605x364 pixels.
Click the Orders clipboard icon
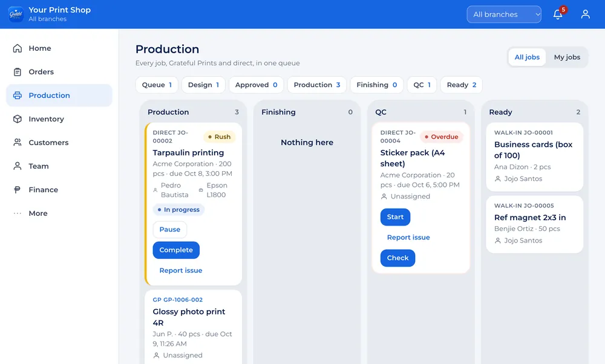click(x=18, y=72)
